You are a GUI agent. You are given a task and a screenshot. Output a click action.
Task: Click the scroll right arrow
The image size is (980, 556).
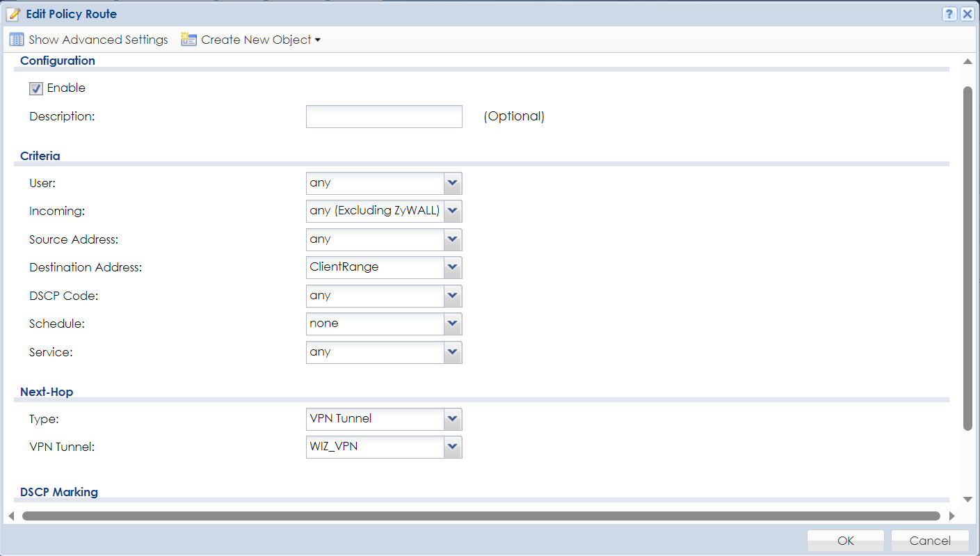(x=951, y=516)
